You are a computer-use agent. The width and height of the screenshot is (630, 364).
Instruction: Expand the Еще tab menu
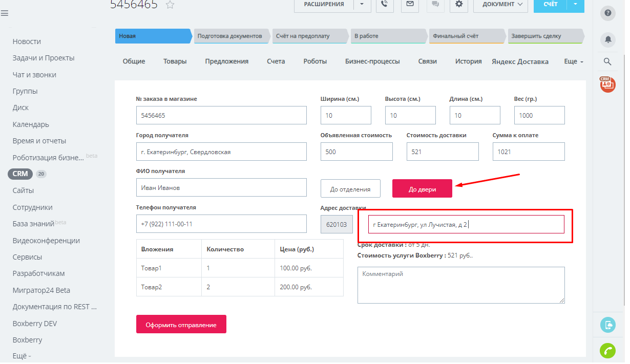coord(574,61)
